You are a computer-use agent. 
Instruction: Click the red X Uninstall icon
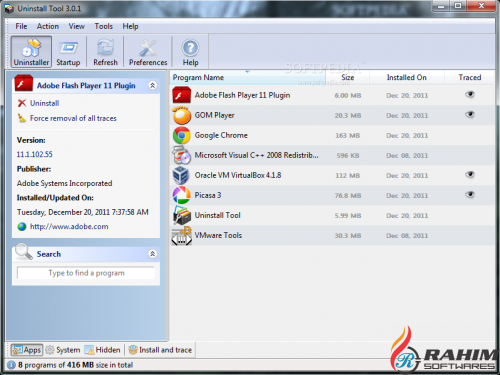[22, 103]
